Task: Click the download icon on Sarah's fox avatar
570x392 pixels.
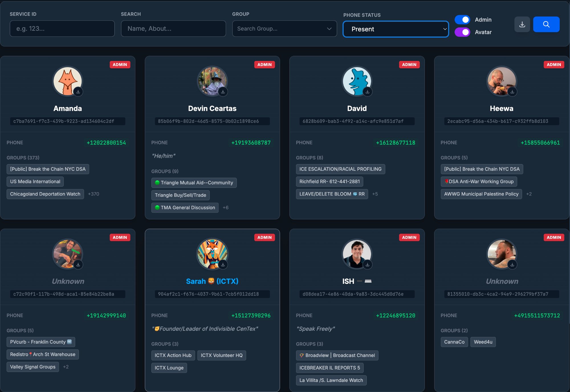Action: point(223,264)
